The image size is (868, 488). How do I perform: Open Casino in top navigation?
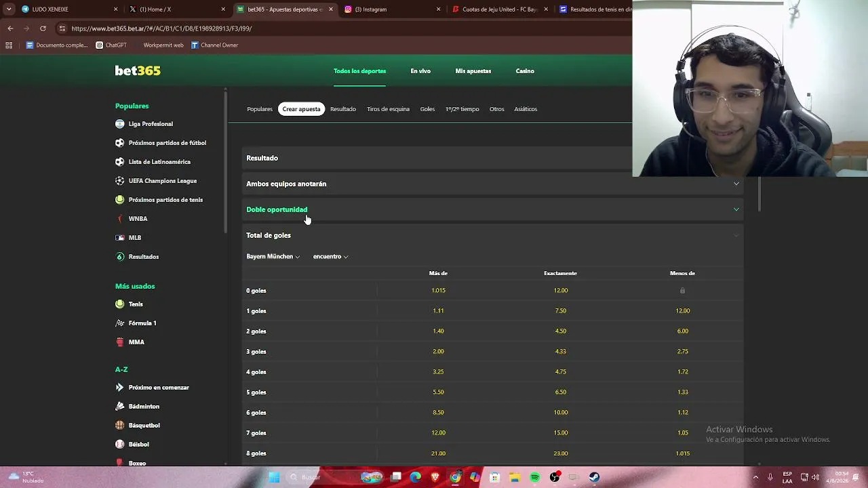click(x=525, y=71)
